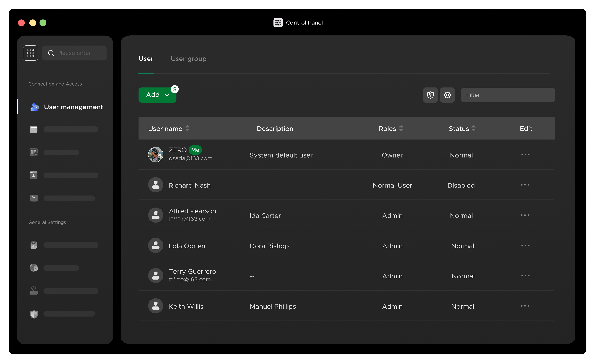Open the three-dot menu for Keith Willis

tap(525, 306)
